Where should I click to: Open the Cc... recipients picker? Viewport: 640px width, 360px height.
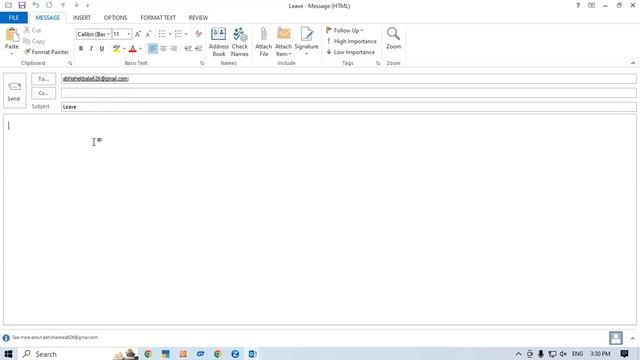click(43, 93)
